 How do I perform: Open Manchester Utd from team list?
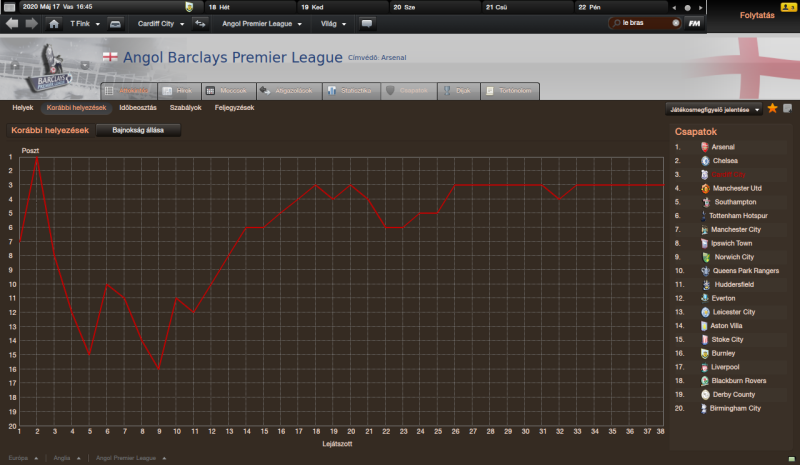[736, 188]
